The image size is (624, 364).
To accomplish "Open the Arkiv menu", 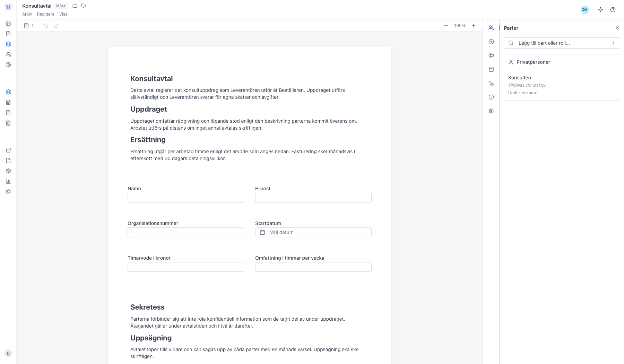I will click(x=27, y=14).
